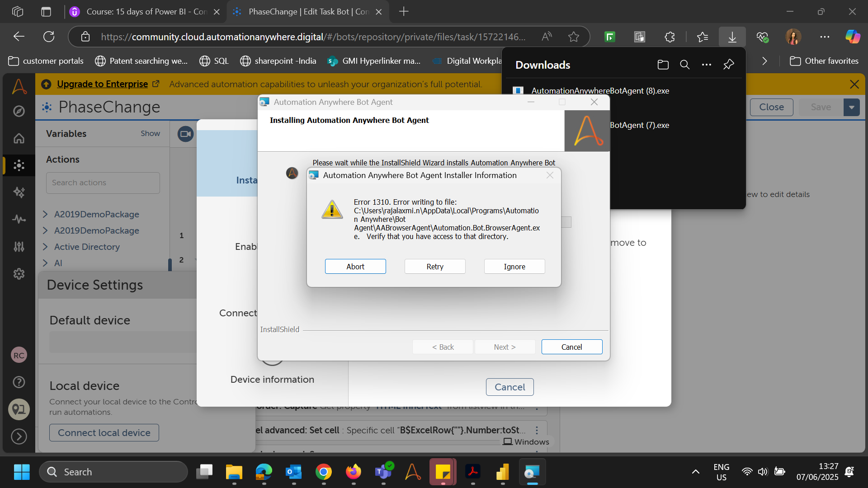Screen dimensions: 868x488
Task: Click the browser back arrow
Action: (x=19, y=37)
